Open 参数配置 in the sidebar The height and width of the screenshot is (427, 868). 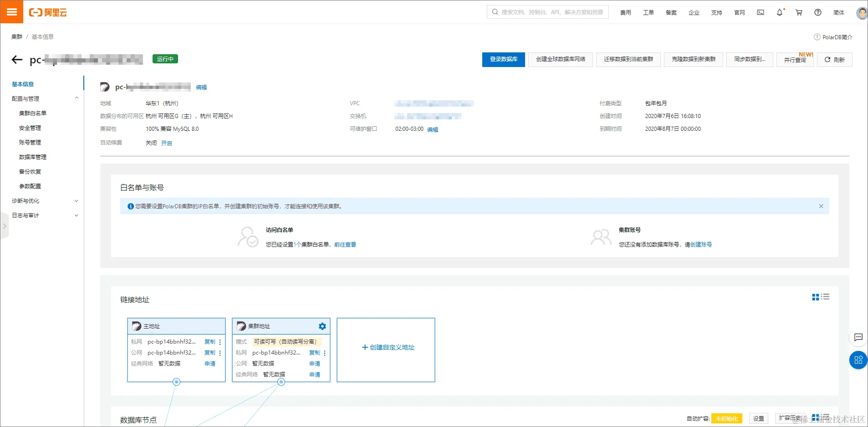pos(30,186)
